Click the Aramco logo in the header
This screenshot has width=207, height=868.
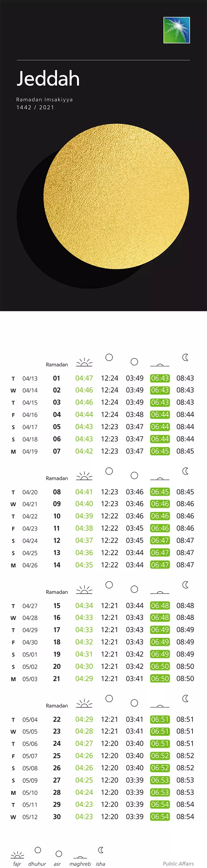[x=177, y=30]
